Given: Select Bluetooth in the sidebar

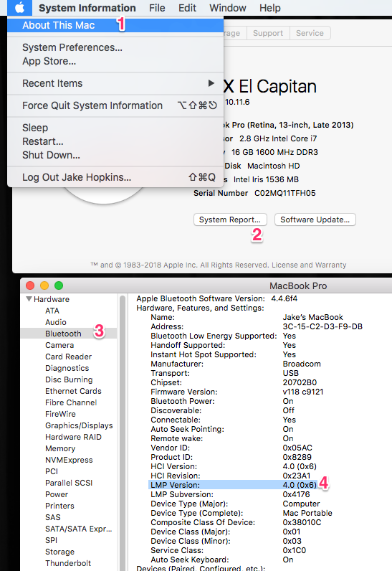Looking at the screenshot, I should [x=63, y=334].
